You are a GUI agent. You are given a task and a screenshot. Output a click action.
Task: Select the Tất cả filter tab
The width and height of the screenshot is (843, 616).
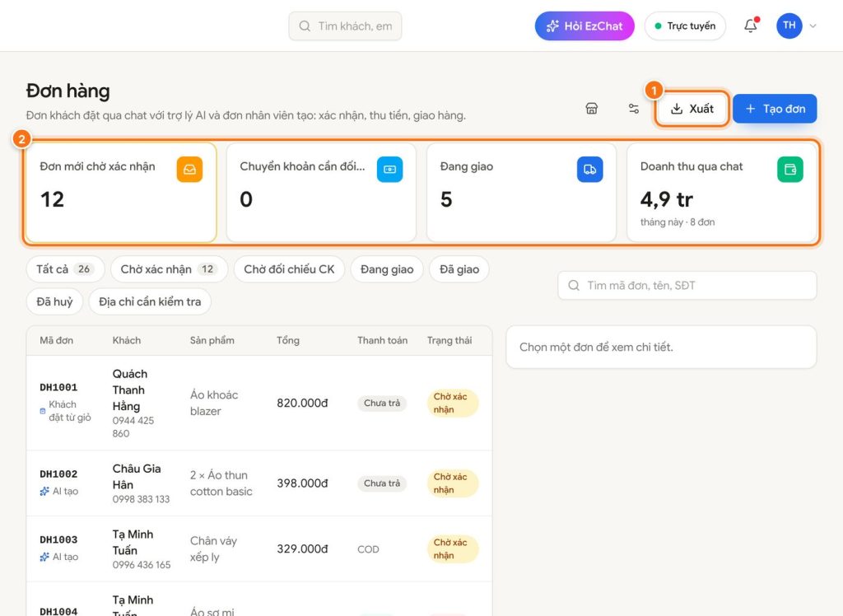click(x=64, y=269)
